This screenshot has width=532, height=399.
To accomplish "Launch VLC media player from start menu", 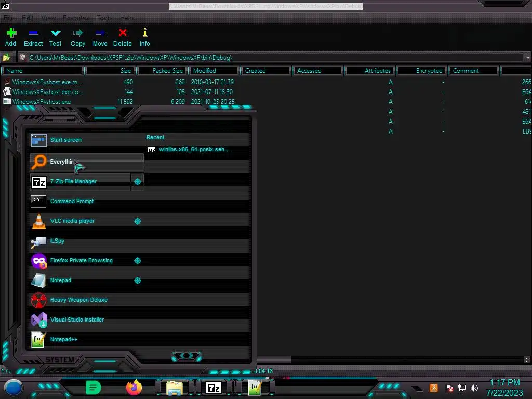I will [81, 221].
